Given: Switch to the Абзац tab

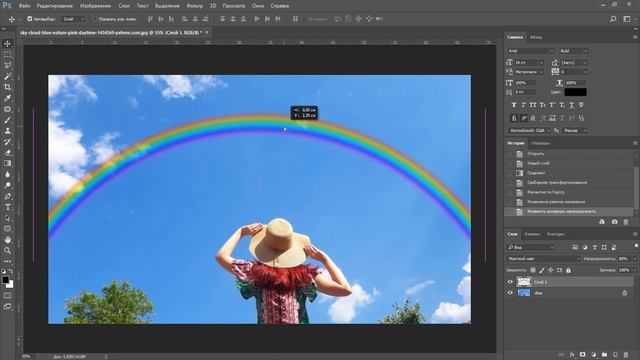Looking at the screenshot, I should tap(536, 37).
